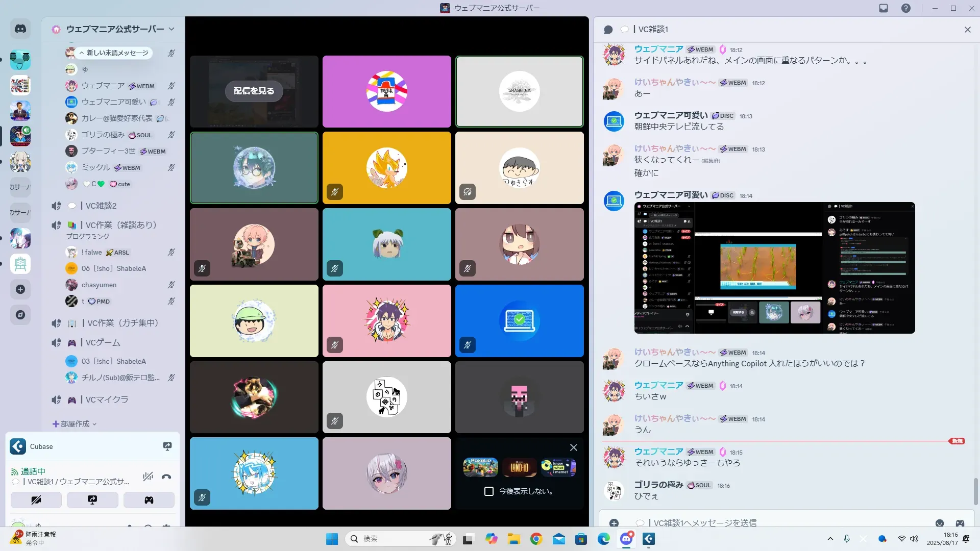
Task: Open the inbox icon in title bar
Action: coord(884,8)
